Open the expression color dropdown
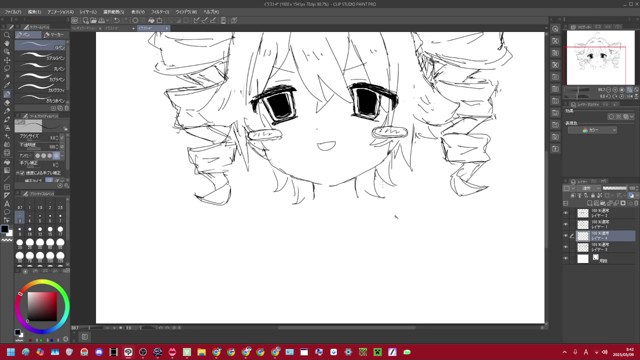Viewport: 640px width, 360px height. pyautogui.click(x=592, y=130)
